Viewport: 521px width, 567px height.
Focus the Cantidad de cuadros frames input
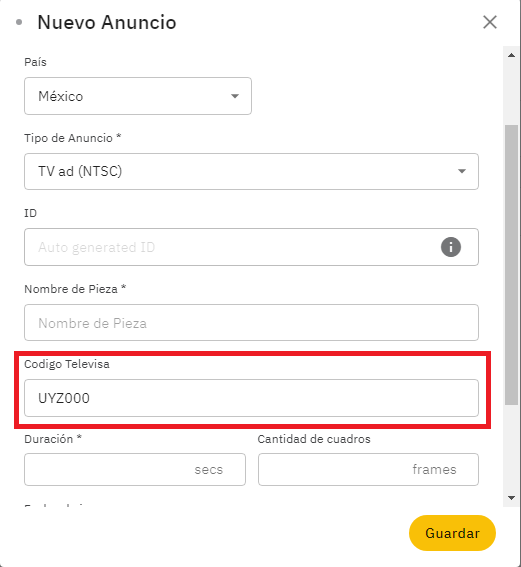368,469
